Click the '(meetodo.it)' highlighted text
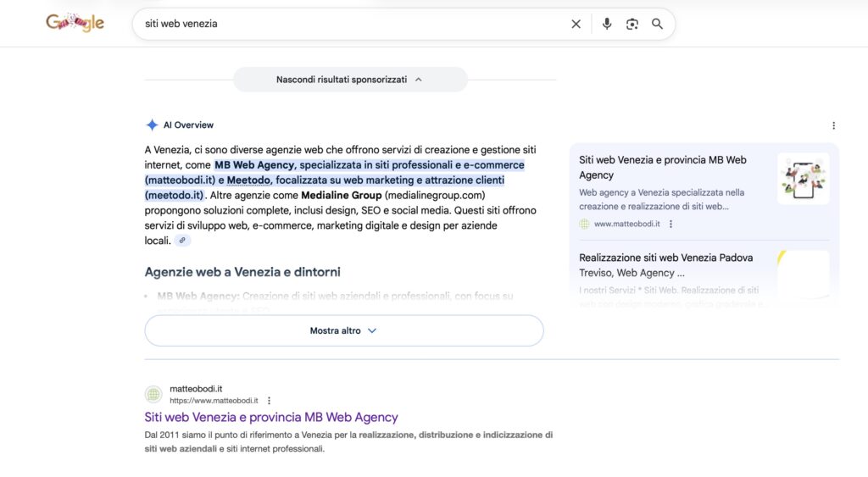Viewport: 868px width, 477px height. coord(174,195)
